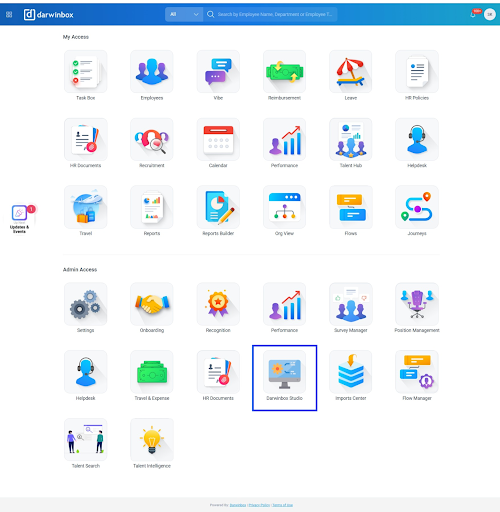Open the Onboarding handshake icon
Screen dimensions: 500x512
point(152,304)
